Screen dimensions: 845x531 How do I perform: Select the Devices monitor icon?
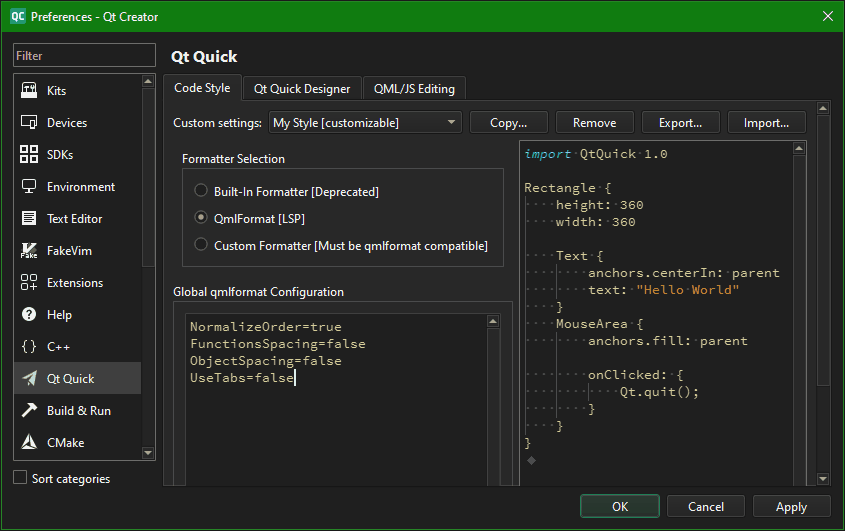pos(29,122)
